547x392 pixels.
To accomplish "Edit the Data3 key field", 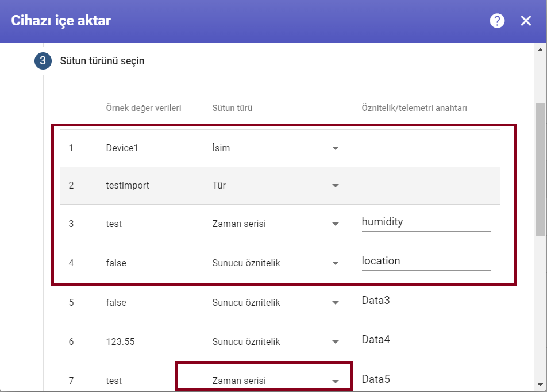I will click(426, 301).
